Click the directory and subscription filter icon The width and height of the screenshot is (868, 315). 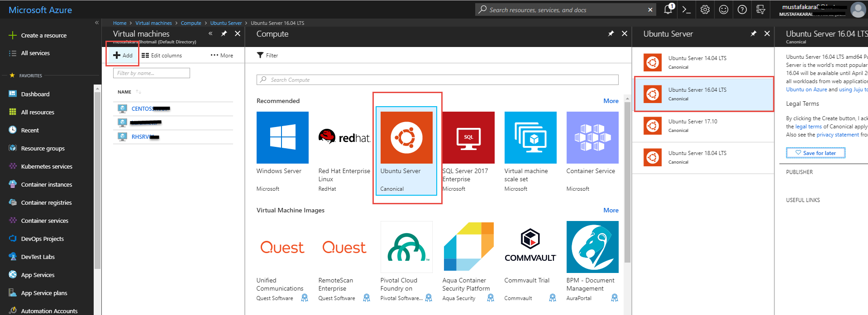coord(761,9)
